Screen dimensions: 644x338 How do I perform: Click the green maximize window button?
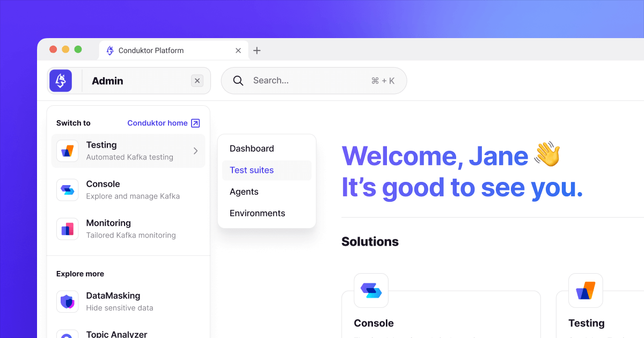[78, 49]
